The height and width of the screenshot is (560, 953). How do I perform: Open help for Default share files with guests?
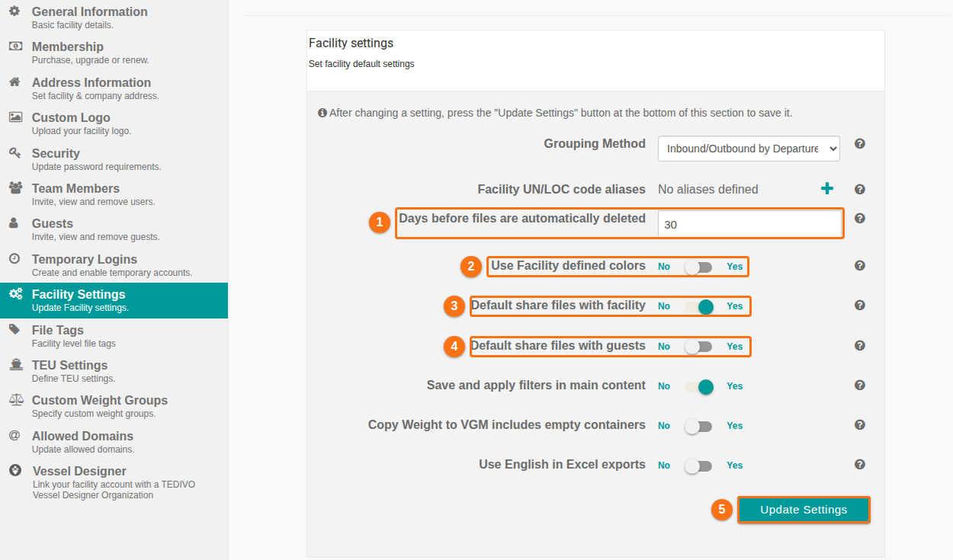(860, 345)
